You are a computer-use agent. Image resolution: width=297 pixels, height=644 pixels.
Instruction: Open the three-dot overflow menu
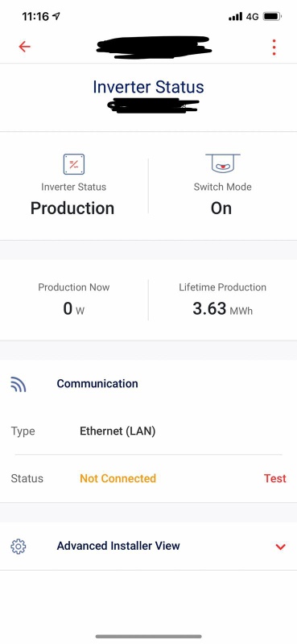point(274,47)
